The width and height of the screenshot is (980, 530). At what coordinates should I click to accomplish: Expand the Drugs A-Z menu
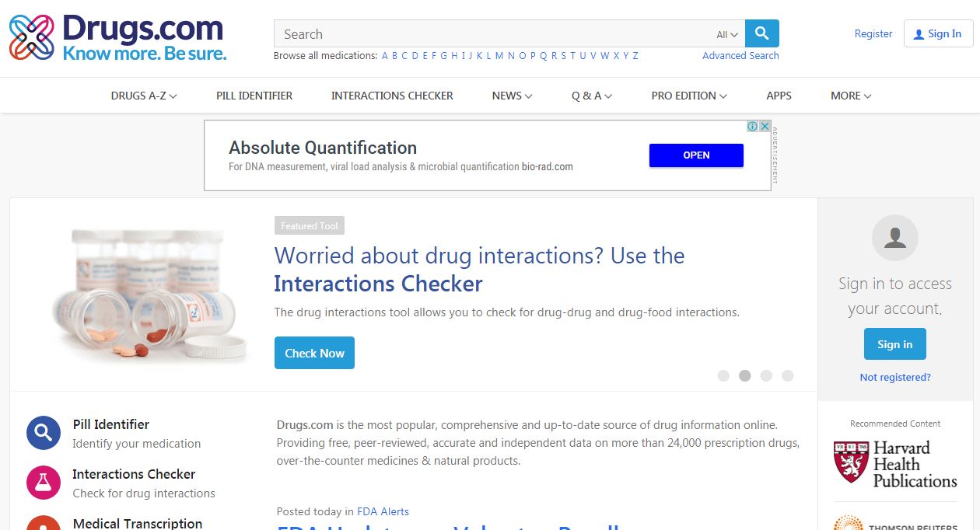pos(144,96)
